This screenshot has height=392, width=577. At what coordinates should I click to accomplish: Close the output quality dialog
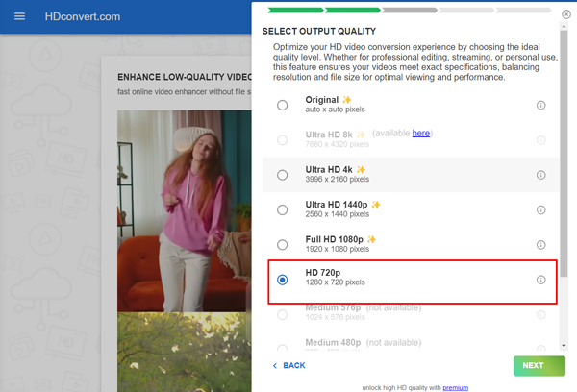pos(566,14)
